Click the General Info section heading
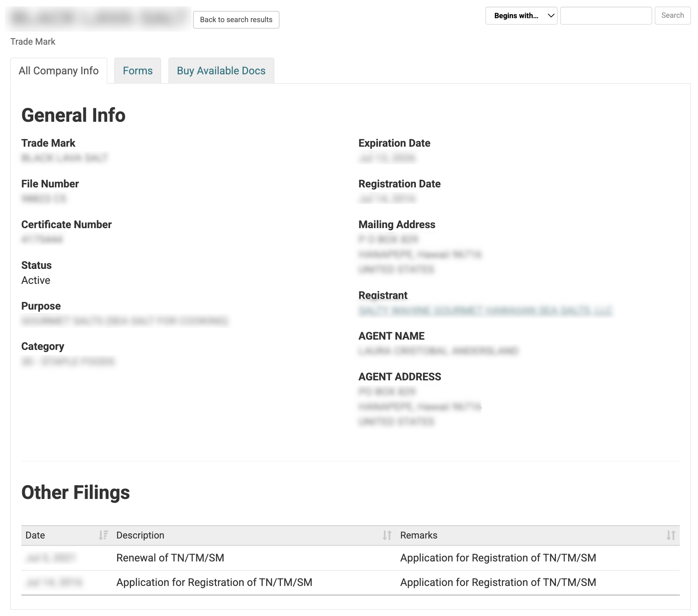698x616 pixels. tap(74, 115)
